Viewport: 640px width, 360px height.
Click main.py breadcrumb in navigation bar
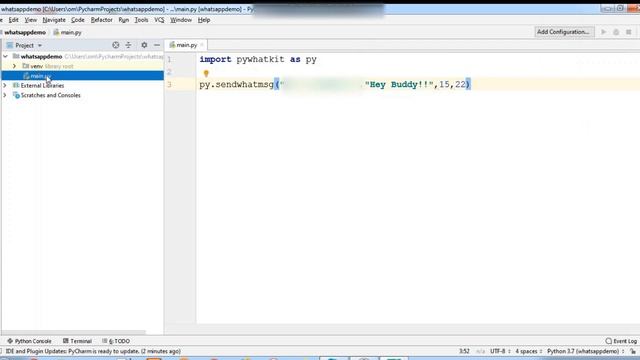68,32
